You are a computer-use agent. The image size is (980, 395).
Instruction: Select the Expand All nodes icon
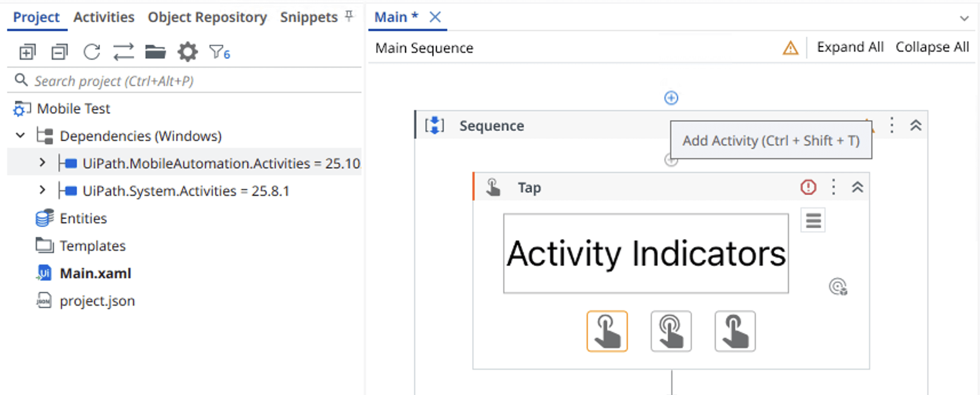(x=26, y=52)
